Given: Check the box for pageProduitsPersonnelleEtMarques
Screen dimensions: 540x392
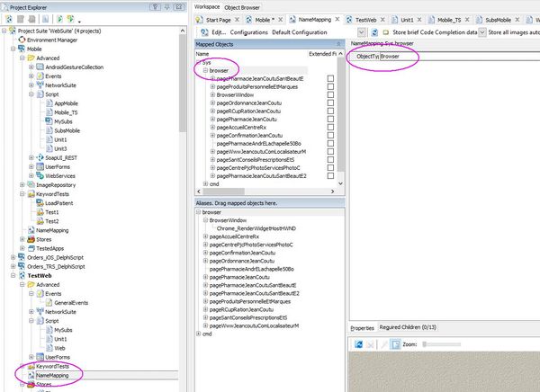Looking at the screenshot, I should coord(331,86).
